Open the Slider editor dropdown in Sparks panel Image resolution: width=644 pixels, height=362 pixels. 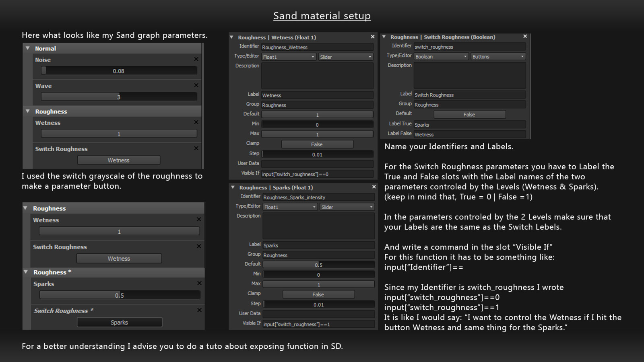coord(347,207)
